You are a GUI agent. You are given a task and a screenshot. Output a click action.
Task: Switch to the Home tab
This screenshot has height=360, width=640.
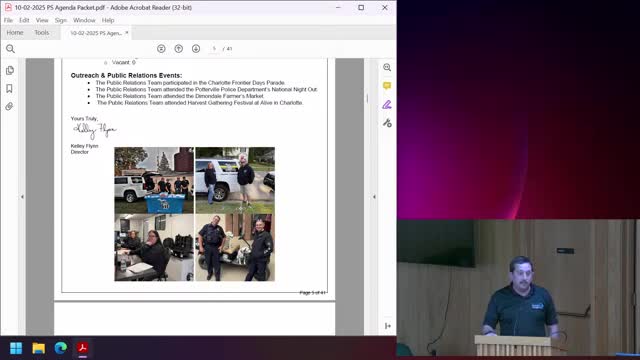point(15,33)
